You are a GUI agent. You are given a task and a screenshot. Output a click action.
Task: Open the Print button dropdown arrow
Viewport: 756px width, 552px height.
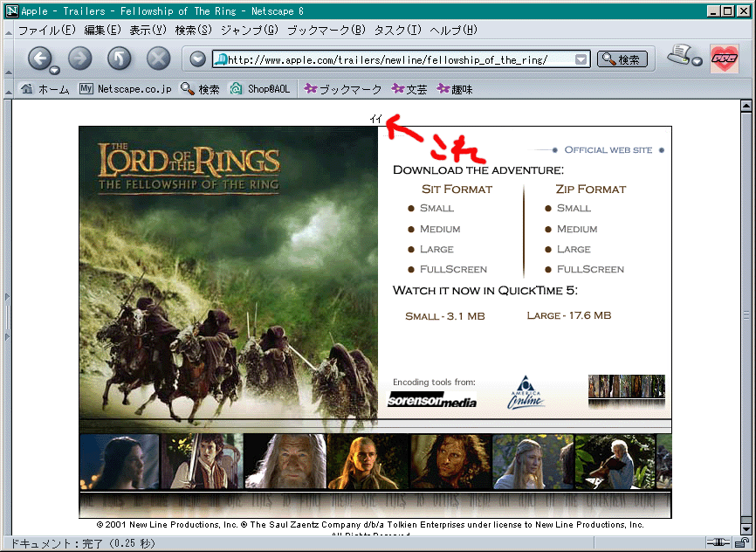698,61
